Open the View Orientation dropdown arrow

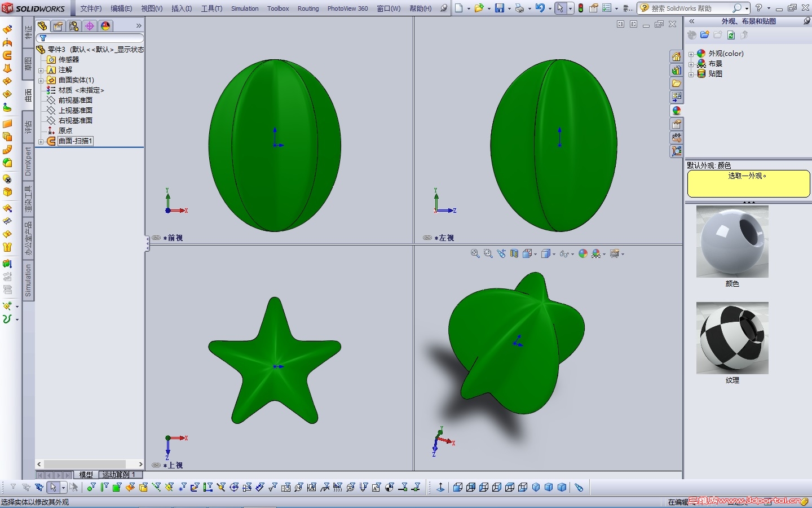(x=535, y=254)
